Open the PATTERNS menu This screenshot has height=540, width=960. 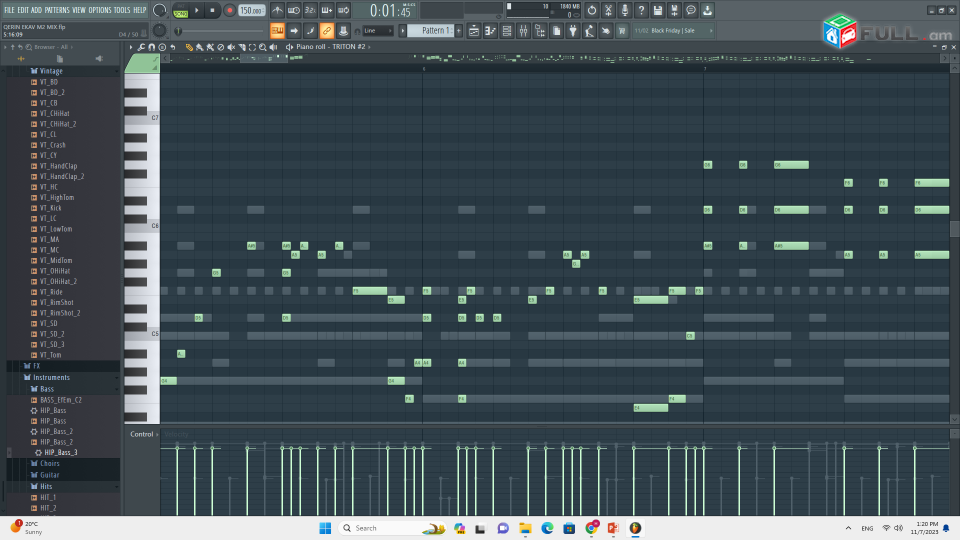[x=57, y=10]
